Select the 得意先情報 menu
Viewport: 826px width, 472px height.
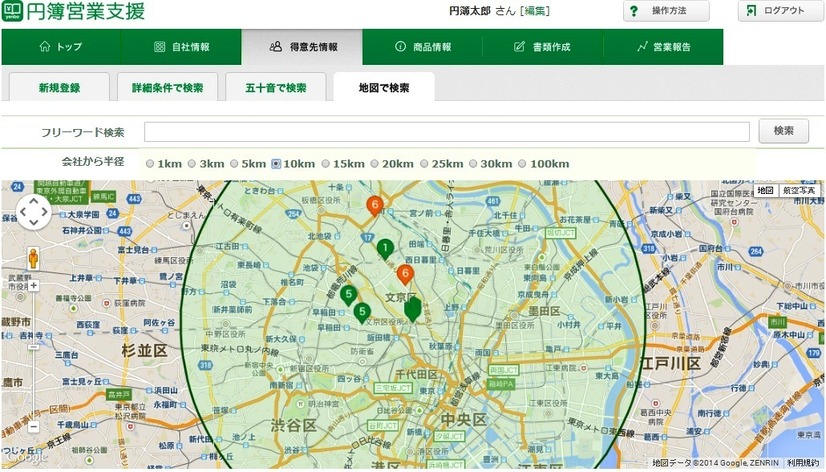(x=302, y=47)
